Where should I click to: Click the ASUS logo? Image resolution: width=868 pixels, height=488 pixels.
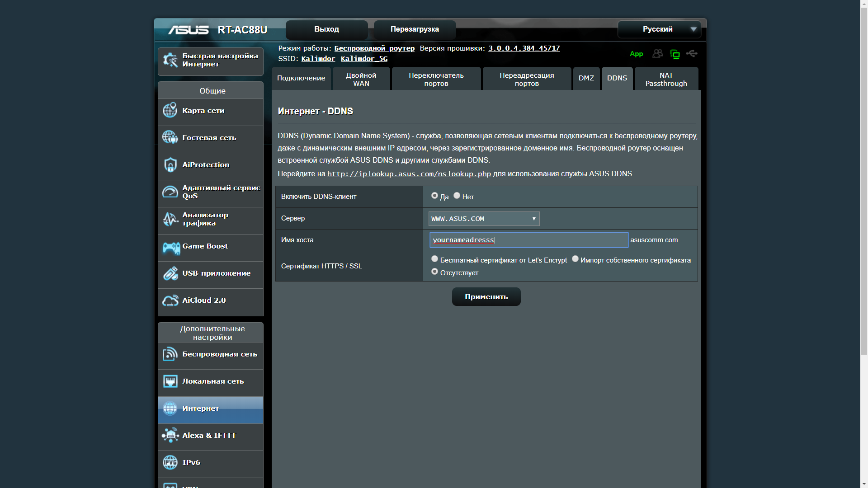click(x=188, y=30)
